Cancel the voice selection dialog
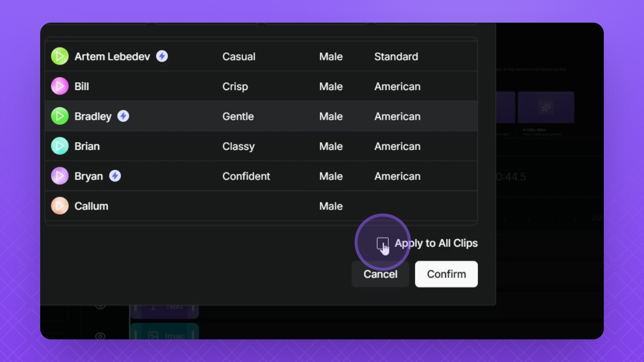The image size is (644, 362). (380, 274)
